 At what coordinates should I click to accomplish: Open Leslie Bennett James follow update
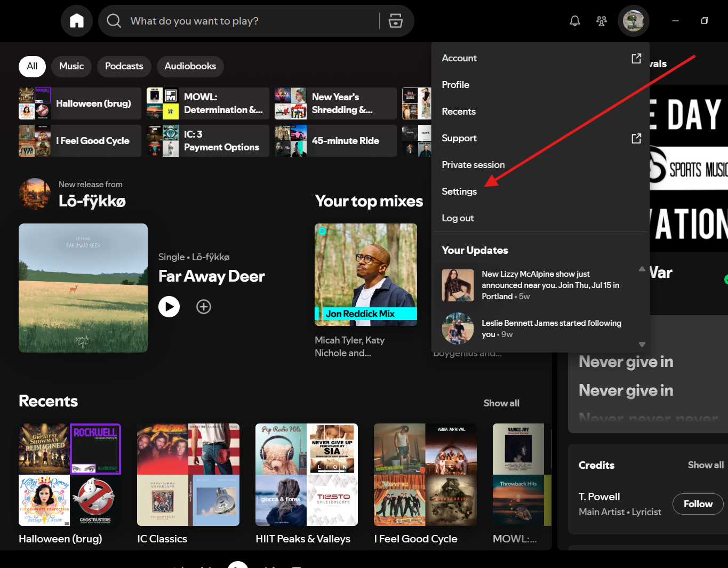pyautogui.click(x=536, y=329)
